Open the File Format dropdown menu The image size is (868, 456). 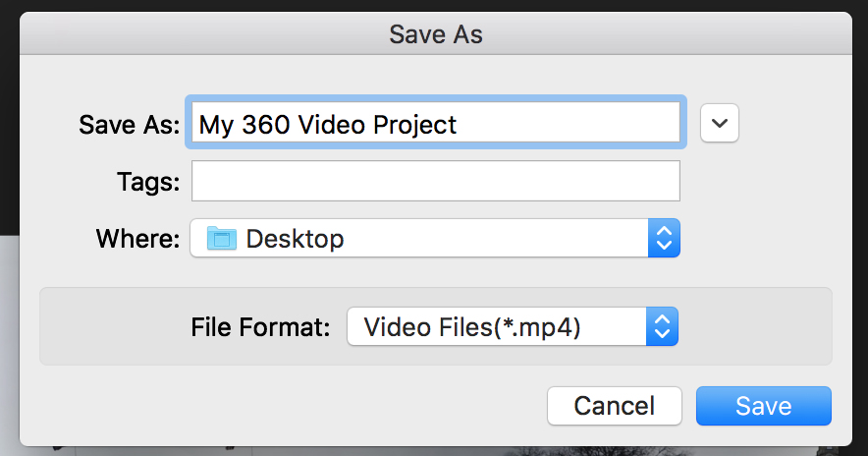513,326
